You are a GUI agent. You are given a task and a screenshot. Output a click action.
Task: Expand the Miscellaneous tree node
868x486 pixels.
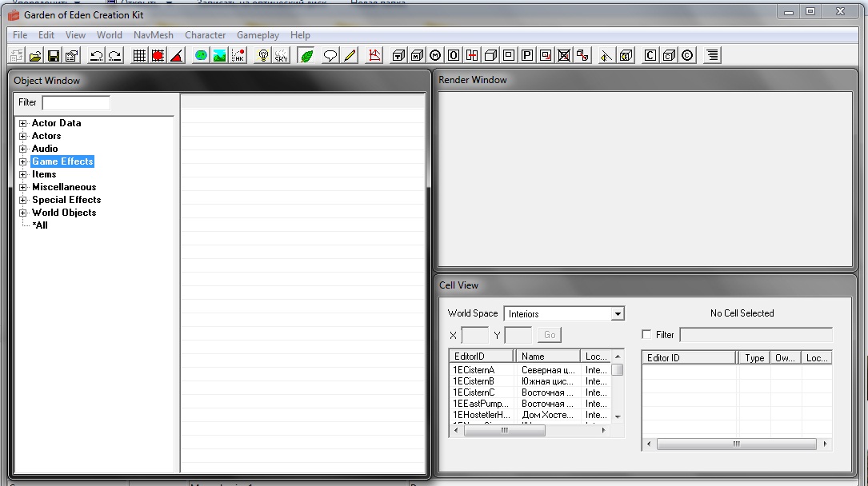(22, 187)
